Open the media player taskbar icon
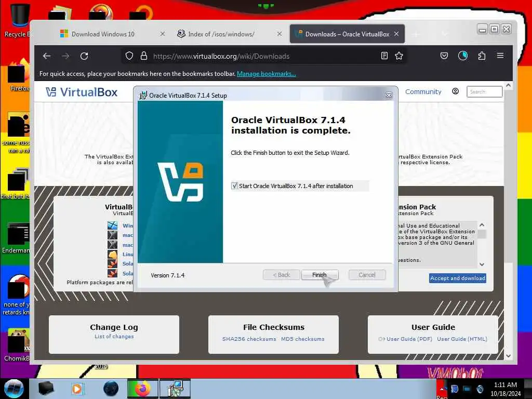 click(x=77, y=389)
